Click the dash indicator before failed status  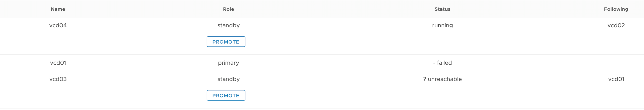tap(434, 63)
